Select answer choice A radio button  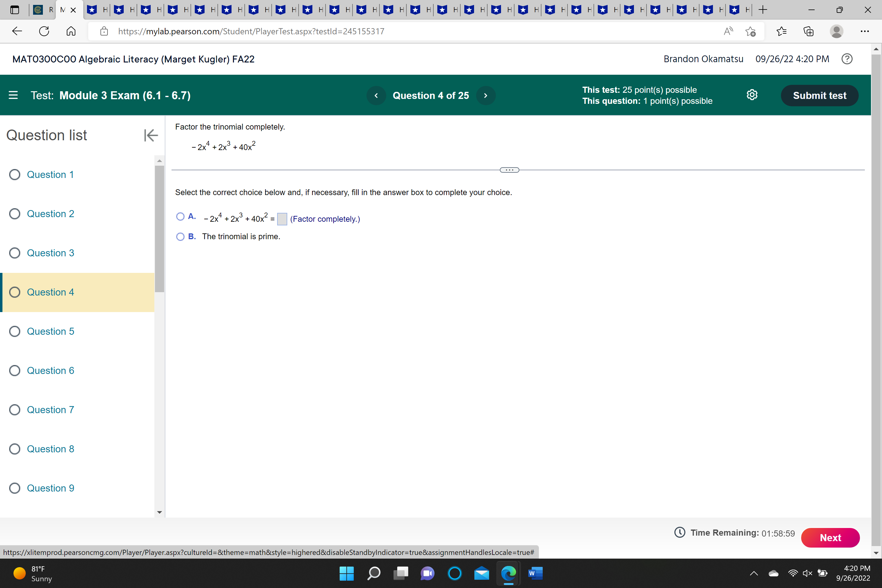[180, 217]
